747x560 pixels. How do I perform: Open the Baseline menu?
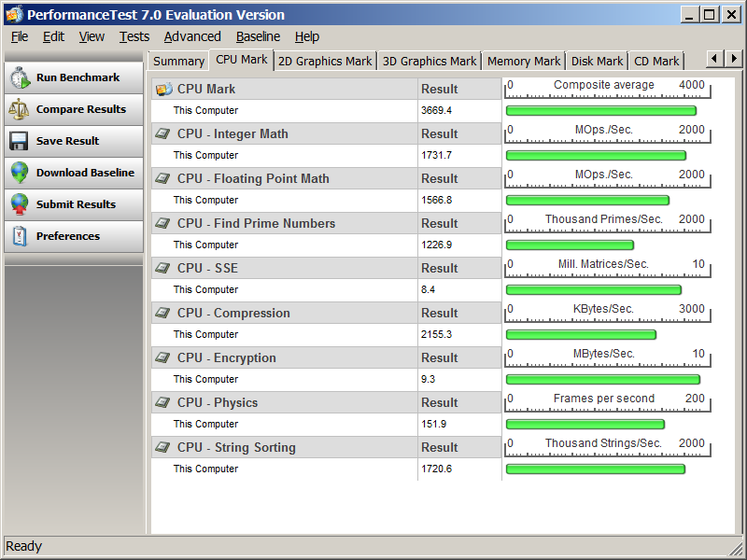258,36
